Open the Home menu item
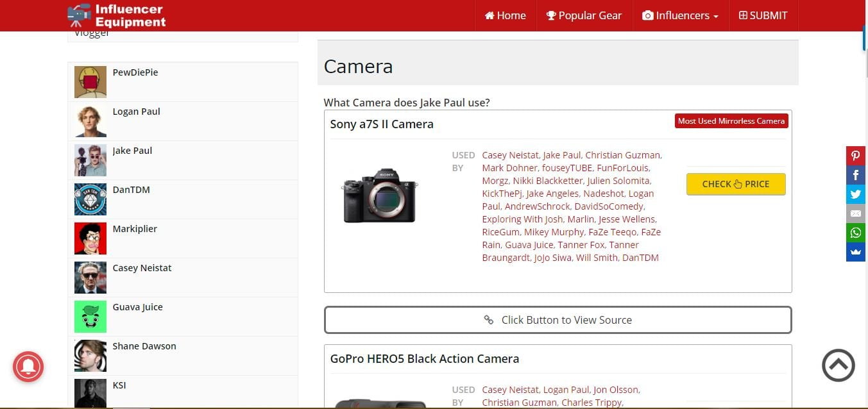Viewport: 868px width, 409px height. [506, 15]
